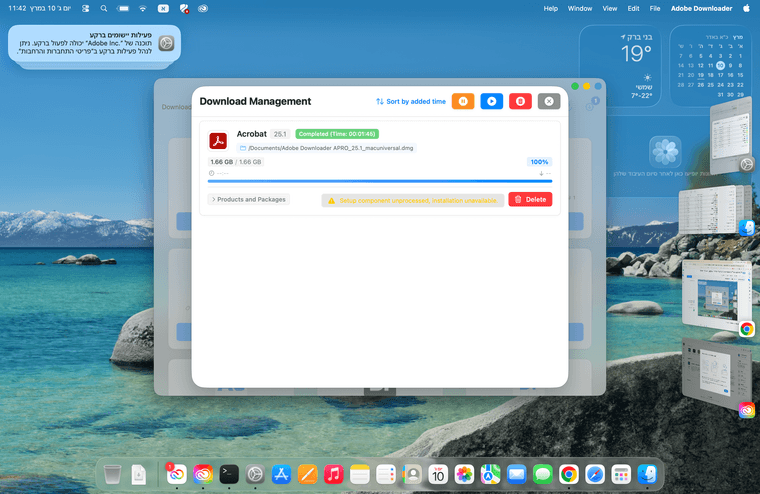Open the Control Center in menu bar
This screenshot has width=760, height=494.
[86, 8]
